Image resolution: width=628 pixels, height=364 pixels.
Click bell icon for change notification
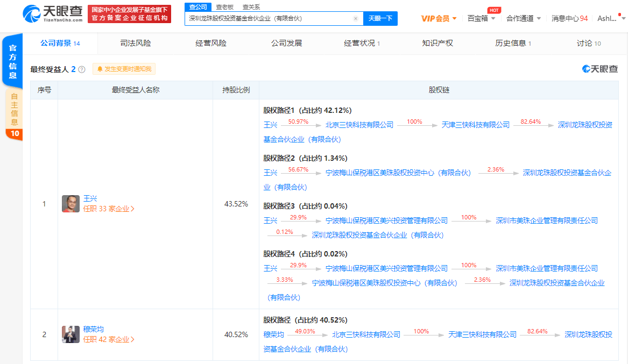coord(100,69)
